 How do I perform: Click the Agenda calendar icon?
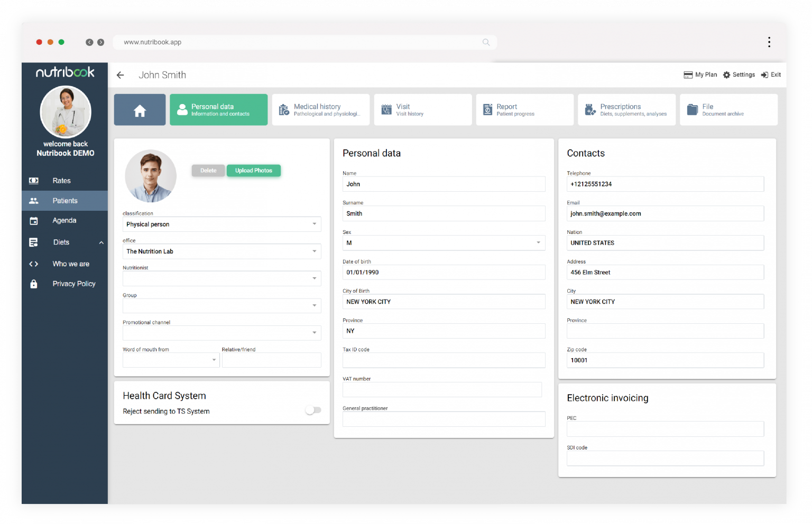click(34, 221)
